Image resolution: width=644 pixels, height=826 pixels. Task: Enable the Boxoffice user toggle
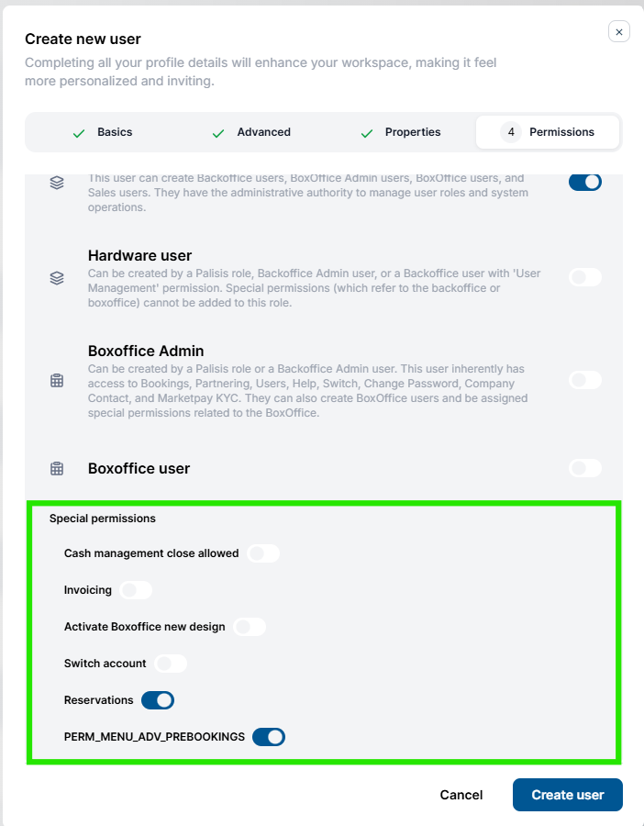point(585,468)
